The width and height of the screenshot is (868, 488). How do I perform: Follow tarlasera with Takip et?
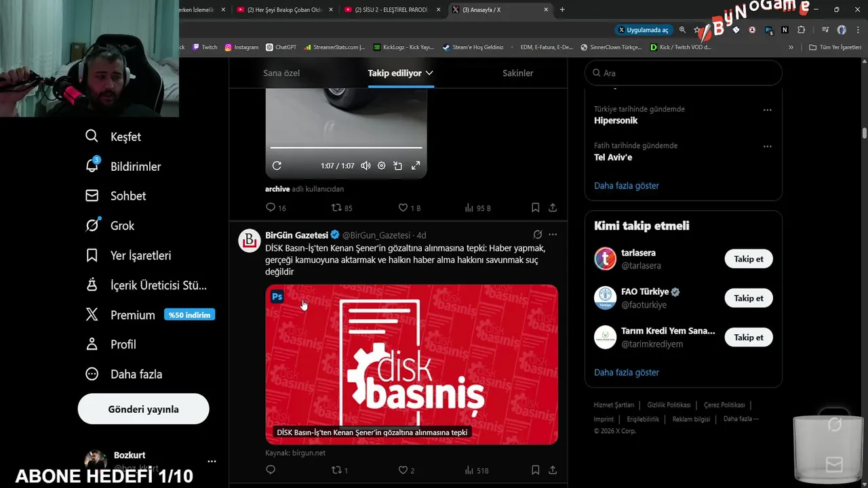tap(749, 259)
